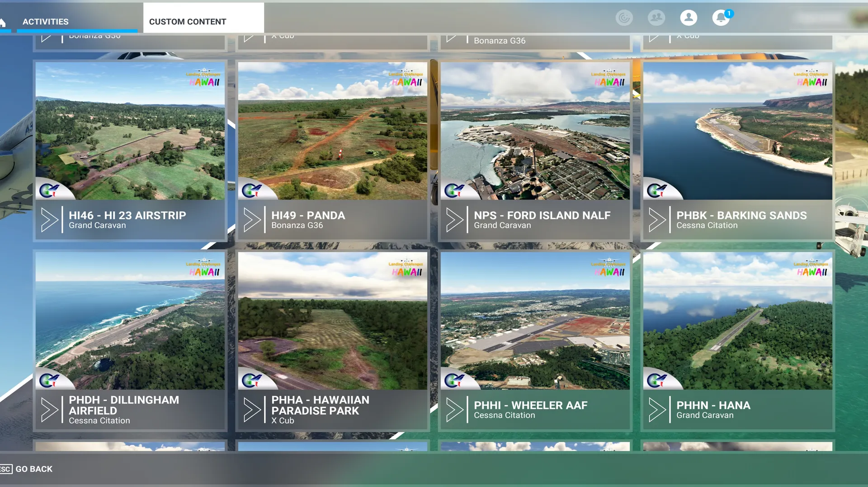Click the creator logo on the Wheeler AAF thumbnail
The image size is (868, 487).
click(454, 380)
